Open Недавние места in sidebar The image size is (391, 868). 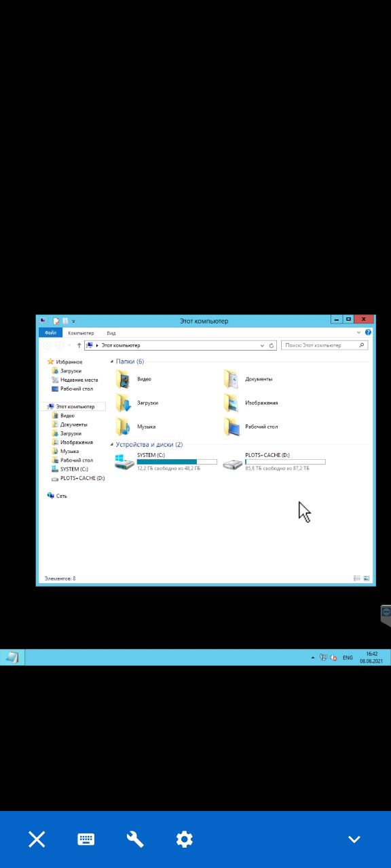(x=75, y=380)
